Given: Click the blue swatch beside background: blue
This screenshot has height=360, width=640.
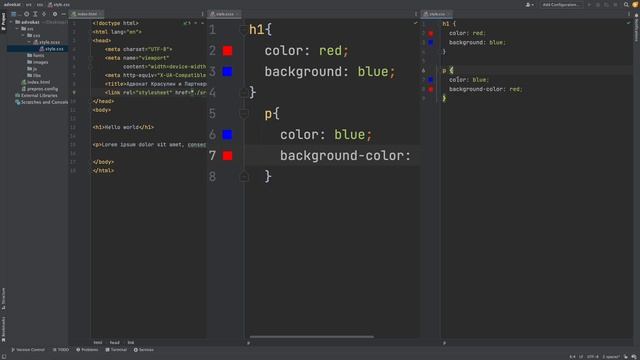Looking at the screenshot, I should (x=227, y=72).
